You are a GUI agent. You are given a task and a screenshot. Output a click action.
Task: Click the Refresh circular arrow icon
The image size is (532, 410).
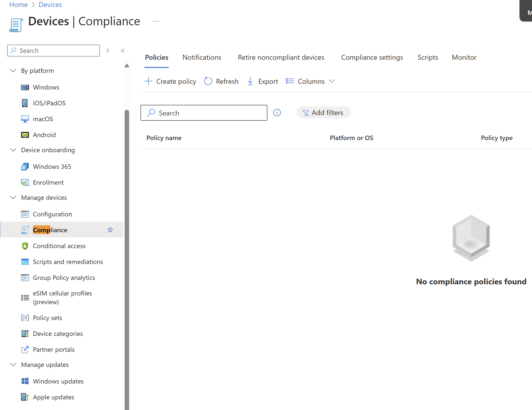208,81
